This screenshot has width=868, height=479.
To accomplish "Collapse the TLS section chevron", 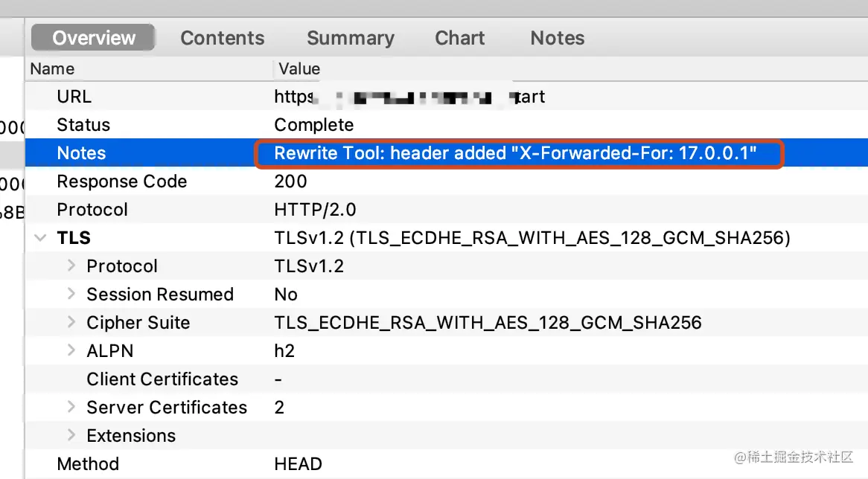I will click(x=40, y=238).
